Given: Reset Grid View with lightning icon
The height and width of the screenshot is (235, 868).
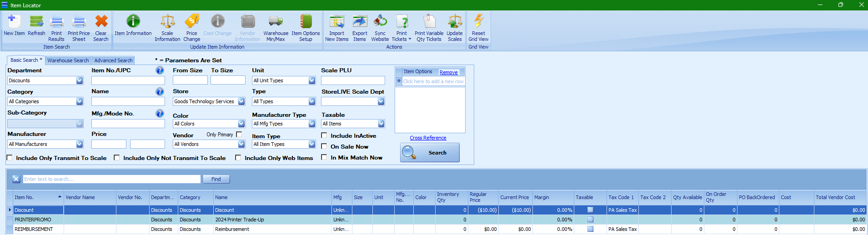Looking at the screenshot, I should click(x=478, y=21).
